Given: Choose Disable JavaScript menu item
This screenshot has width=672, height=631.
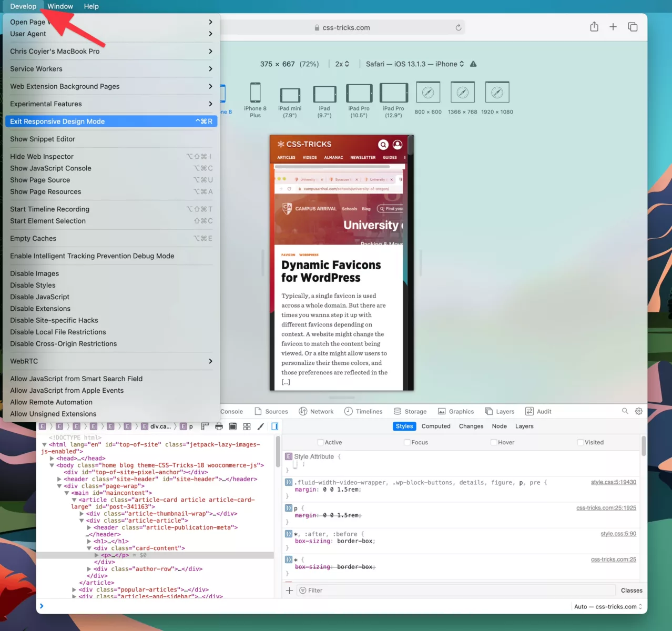Looking at the screenshot, I should click(111, 297).
